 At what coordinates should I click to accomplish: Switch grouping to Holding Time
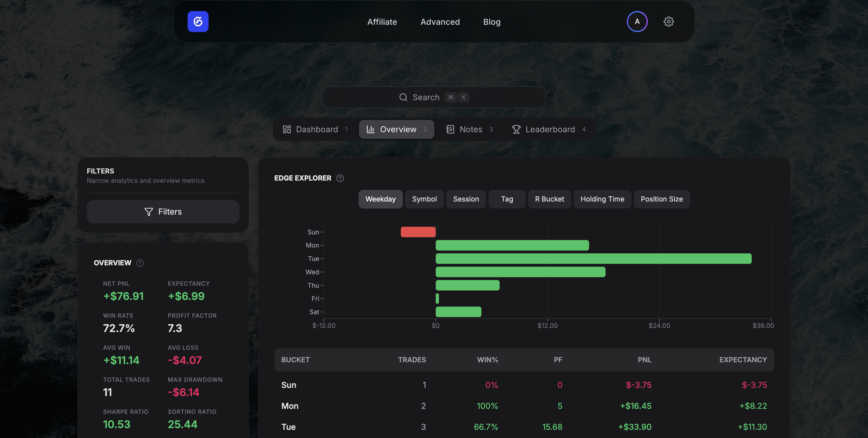tap(602, 199)
